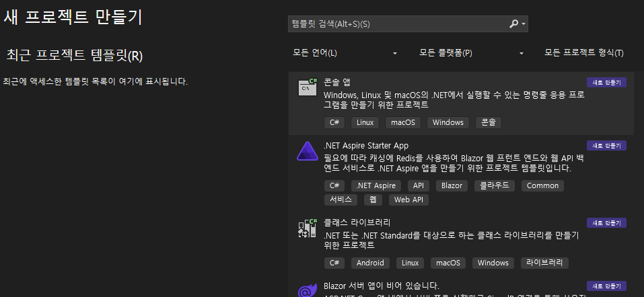The width and height of the screenshot is (644, 297).
Task: Click Linux tag under 클래스 라이브러리
Action: pos(410,263)
